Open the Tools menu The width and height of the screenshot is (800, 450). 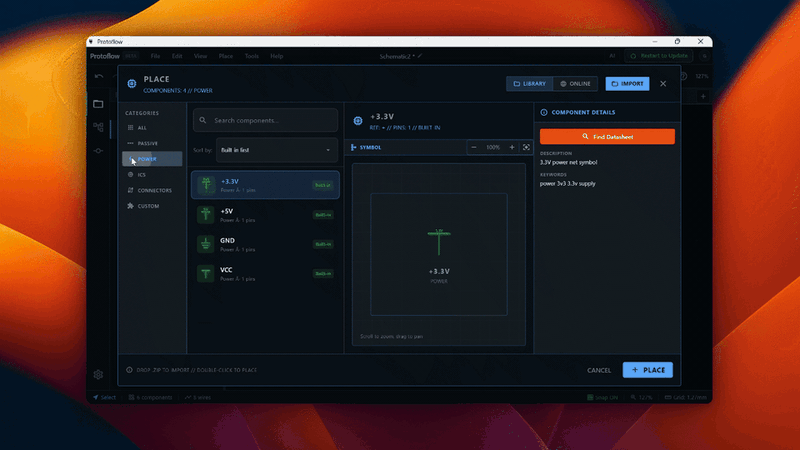[252, 56]
